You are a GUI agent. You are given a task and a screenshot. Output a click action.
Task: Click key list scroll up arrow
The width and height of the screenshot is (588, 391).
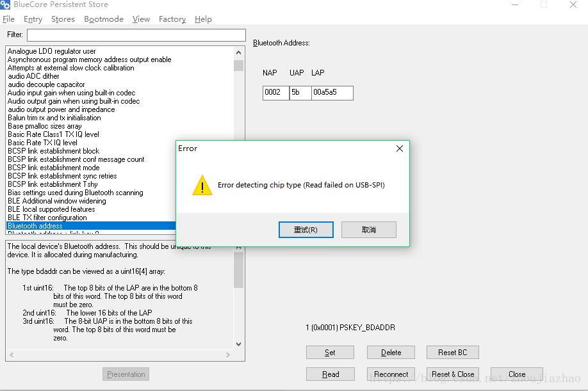coord(238,52)
